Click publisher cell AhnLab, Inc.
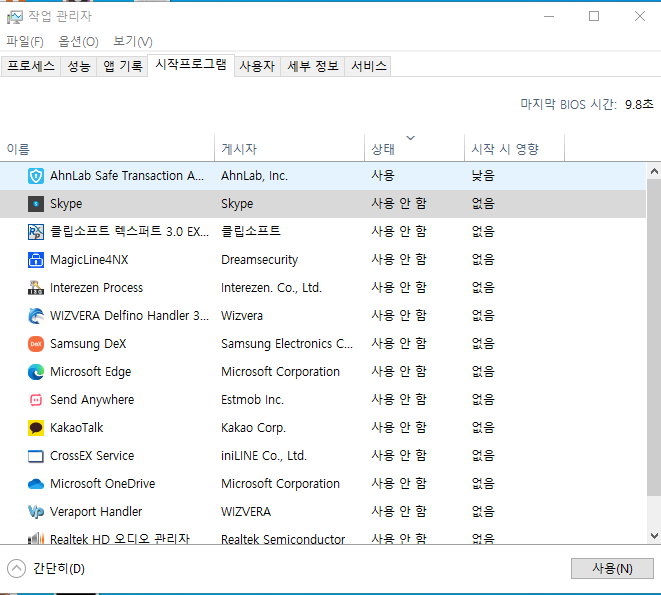 point(255,176)
